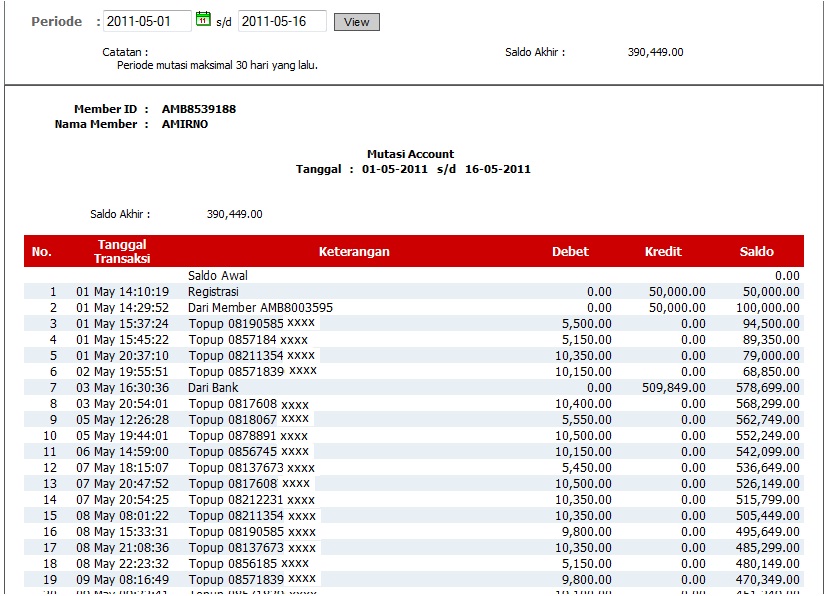Click the Saldo Akhir value above the table
This screenshot has height=596, width=830.
click(234, 214)
